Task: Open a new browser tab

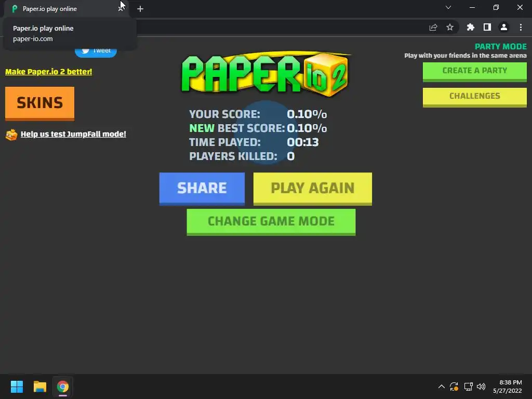Action: (x=140, y=9)
